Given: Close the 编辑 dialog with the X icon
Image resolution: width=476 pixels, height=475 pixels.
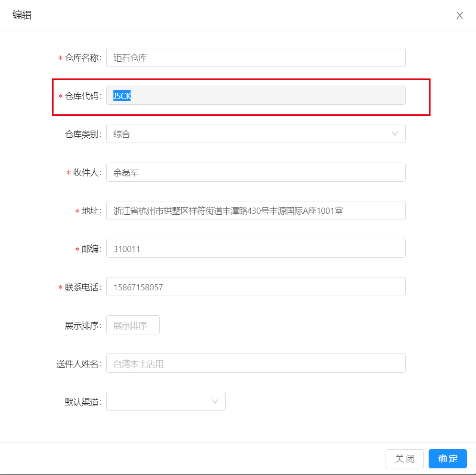Looking at the screenshot, I should (x=460, y=15).
